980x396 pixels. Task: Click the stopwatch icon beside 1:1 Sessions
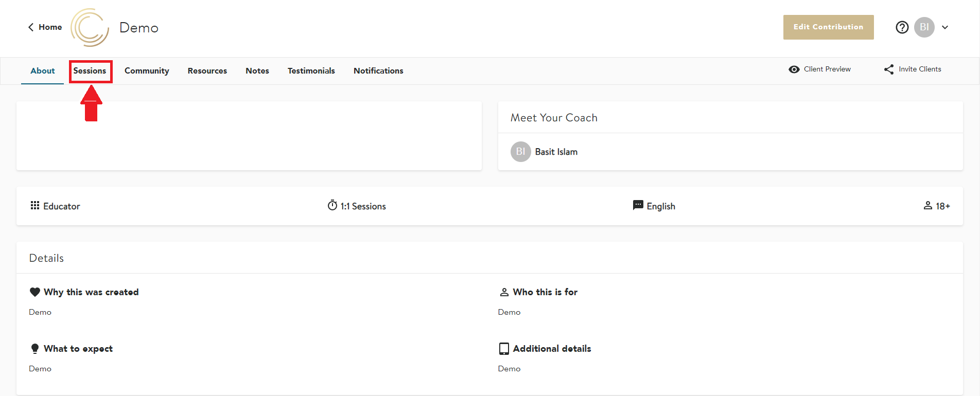point(332,206)
